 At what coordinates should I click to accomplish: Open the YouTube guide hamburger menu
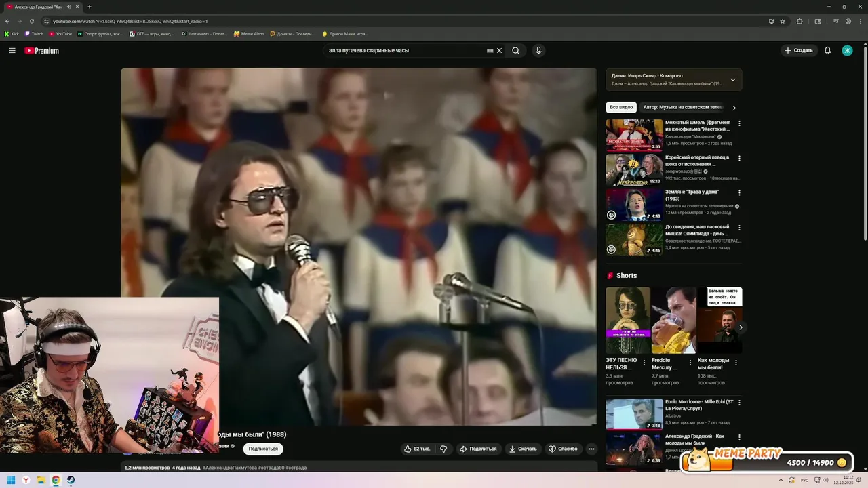12,50
